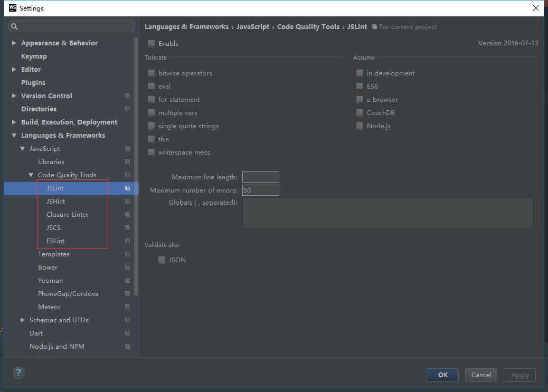
Task: Click project-level icon beside Node.js and NPM
Action: tap(128, 347)
